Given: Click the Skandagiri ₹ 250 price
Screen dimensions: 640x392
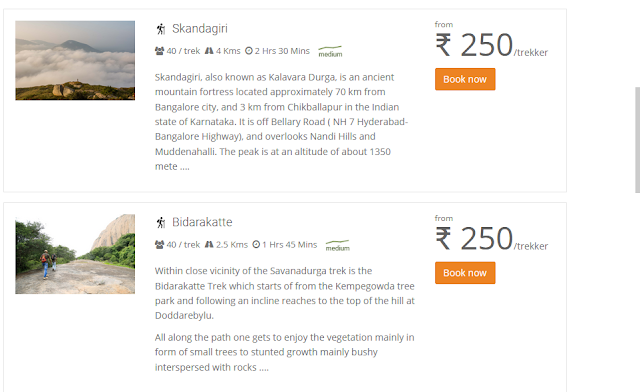Looking at the screenshot, I should pos(474,45).
